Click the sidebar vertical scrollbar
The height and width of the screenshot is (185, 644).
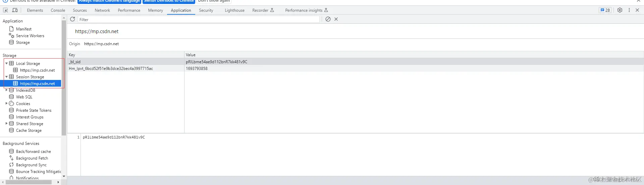coord(64,78)
